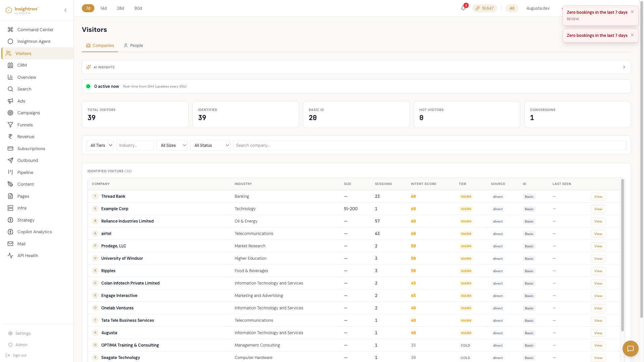This screenshot has height=362, width=644.
Task: Open the Strategy icon
Action: click(10, 220)
